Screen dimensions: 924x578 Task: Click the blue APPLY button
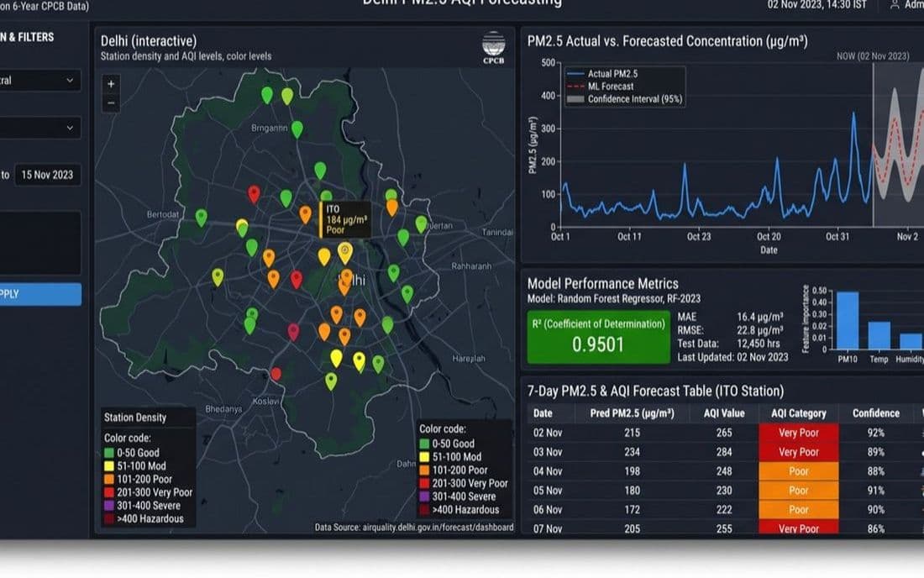pos(39,294)
